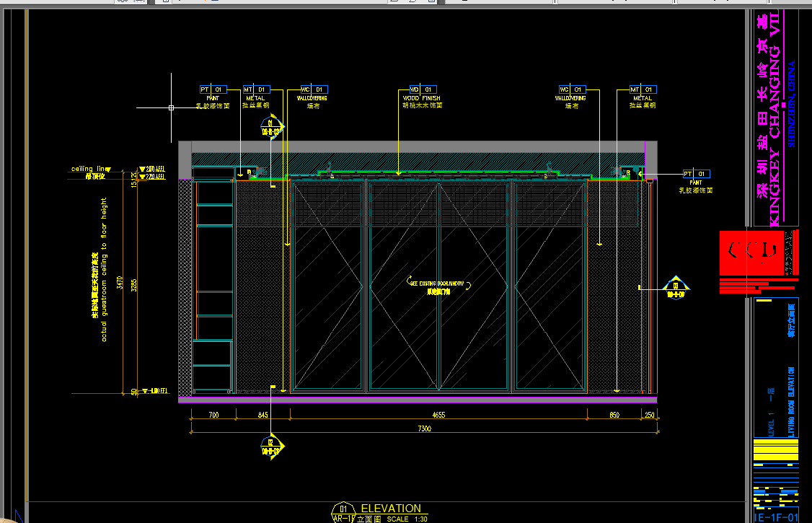Image resolution: width=812 pixels, height=523 pixels.
Task: Select the 01 drawing title bubble
Action: (343, 511)
